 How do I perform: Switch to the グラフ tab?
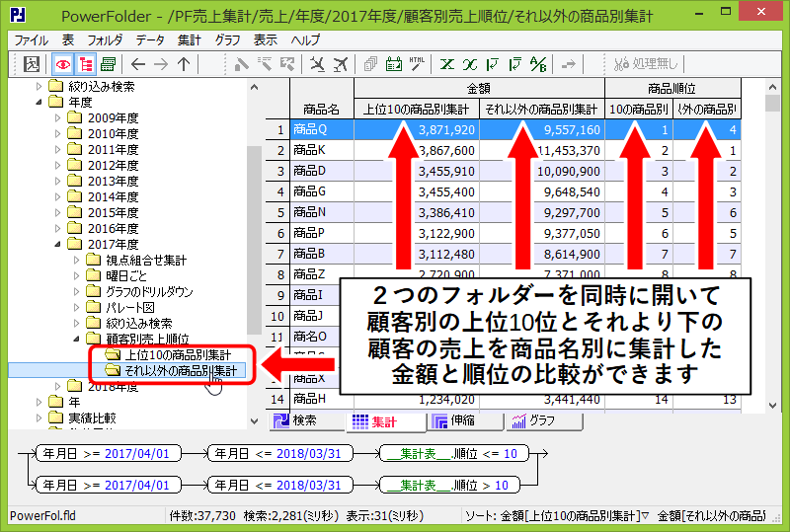point(533,420)
